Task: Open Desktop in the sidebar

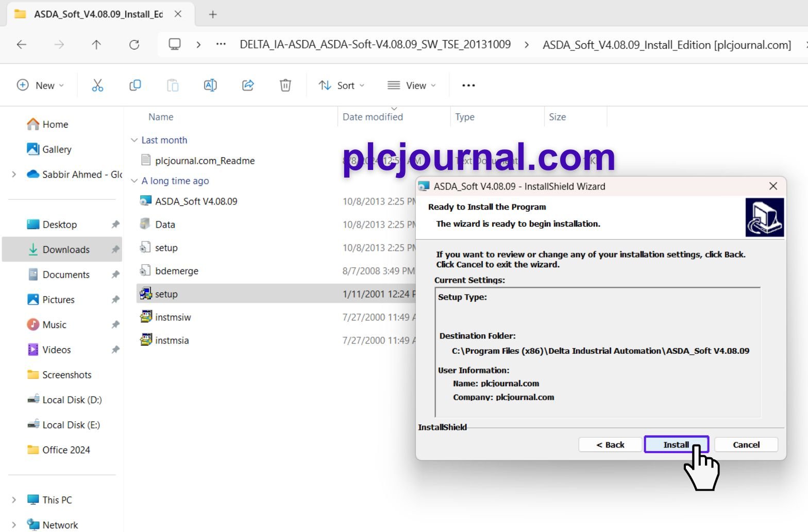Action: click(x=60, y=225)
